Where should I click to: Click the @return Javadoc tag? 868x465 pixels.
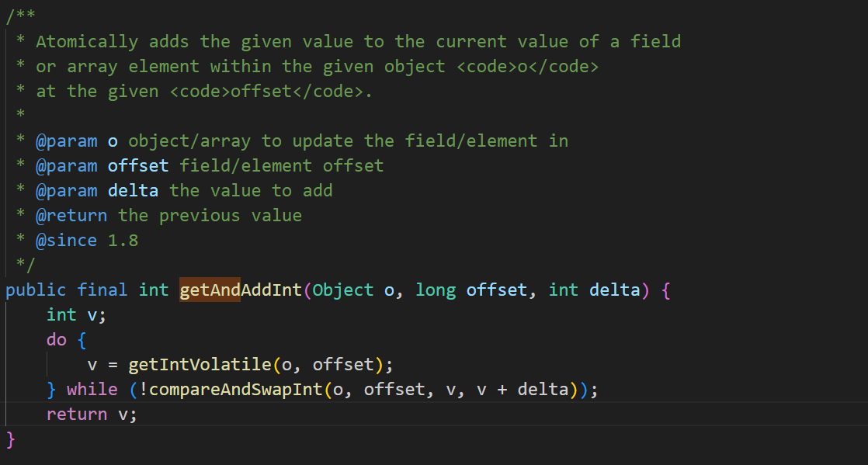click(71, 215)
